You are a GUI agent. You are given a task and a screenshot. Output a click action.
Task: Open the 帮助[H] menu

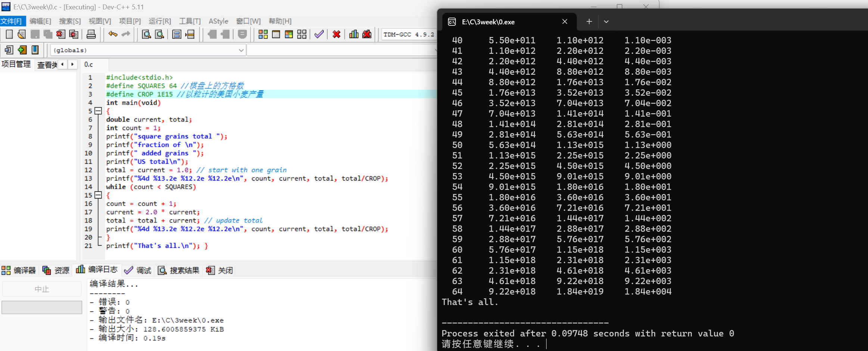point(280,21)
